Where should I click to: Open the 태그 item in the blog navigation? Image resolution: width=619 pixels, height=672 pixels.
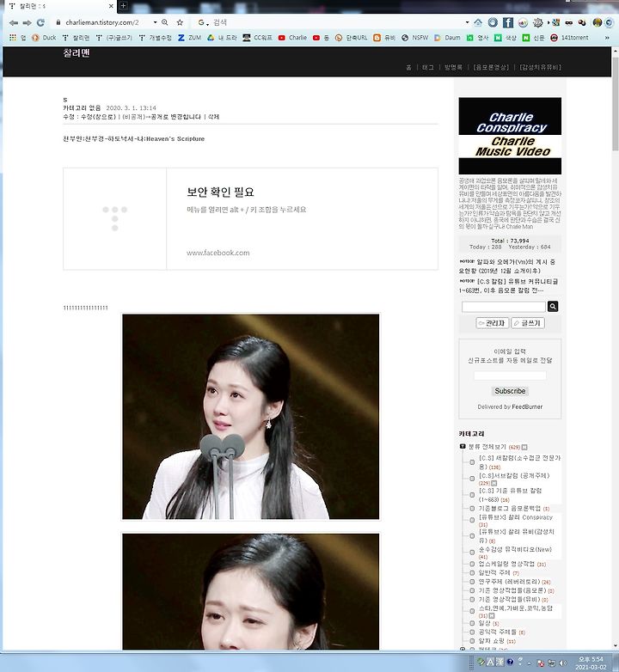click(x=428, y=67)
